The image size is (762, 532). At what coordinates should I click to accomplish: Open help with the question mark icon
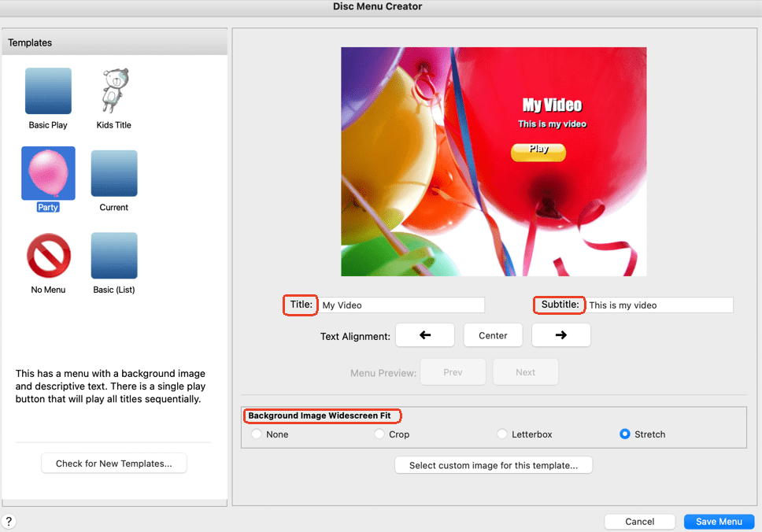click(9, 521)
